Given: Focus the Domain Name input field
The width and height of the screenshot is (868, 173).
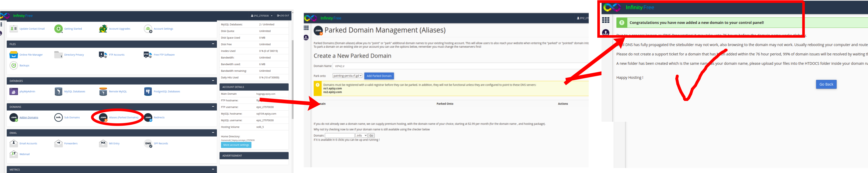Looking at the screenshot, I should pyautogui.click(x=461, y=66).
